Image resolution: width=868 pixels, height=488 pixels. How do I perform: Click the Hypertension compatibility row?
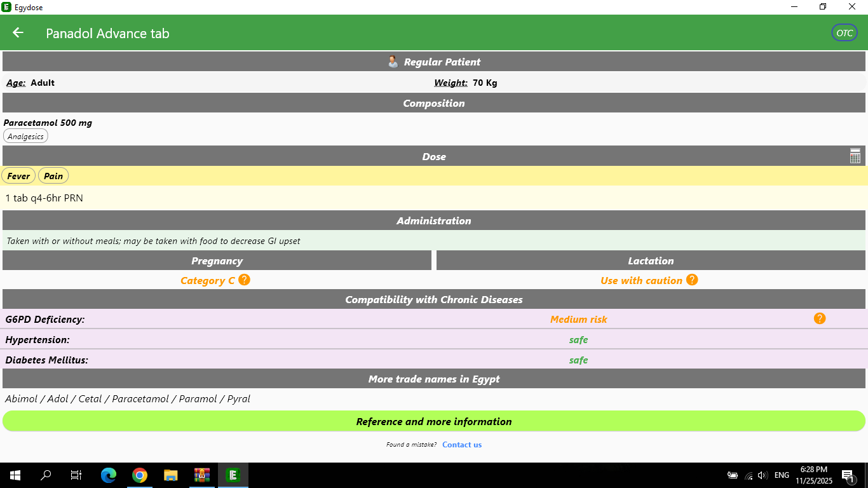(433, 340)
